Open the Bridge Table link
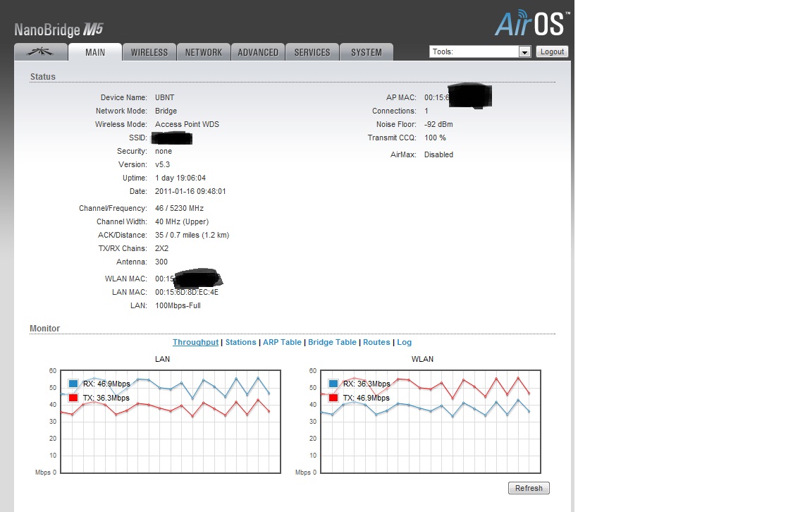The image size is (812, 512). [332, 342]
